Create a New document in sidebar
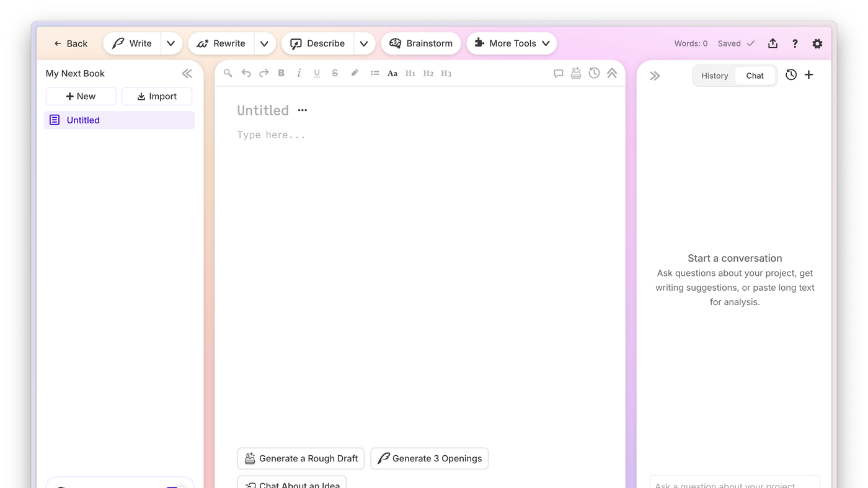The width and height of the screenshot is (868, 488). pyautogui.click(x=81, y=96)
